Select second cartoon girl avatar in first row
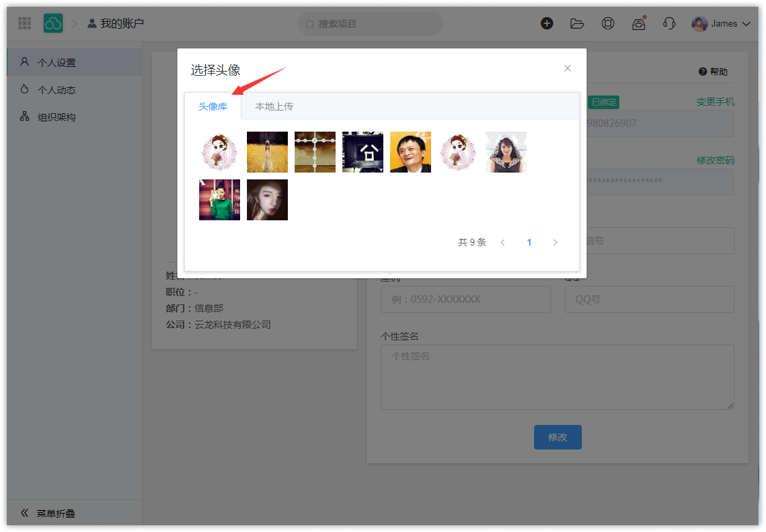This screenshot has width=766, height=532. 458,152
